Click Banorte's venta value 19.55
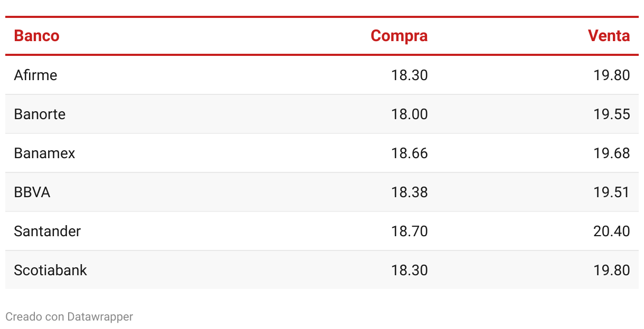644x329 pixels. (x=612, y=114)
